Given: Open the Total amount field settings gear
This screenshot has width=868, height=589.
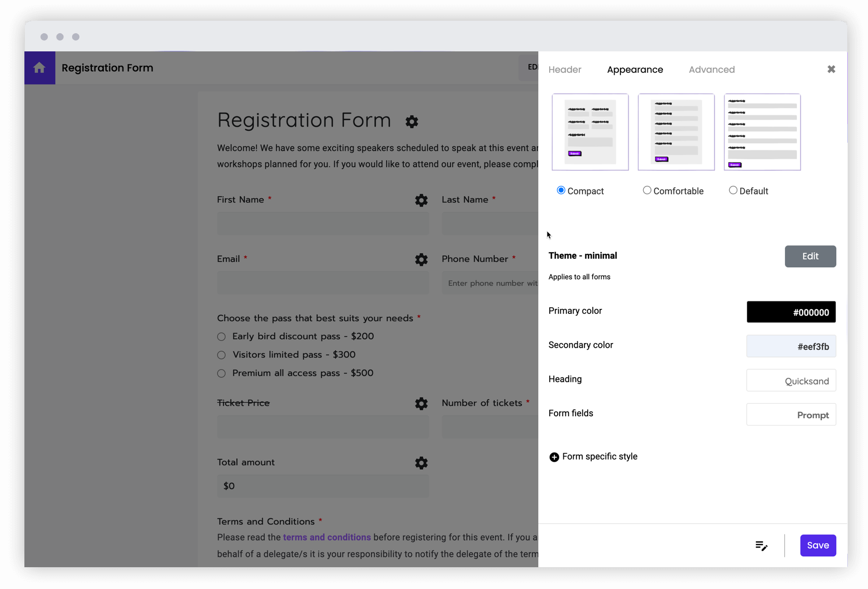Looking at the screenshot, I should point(421,463).
